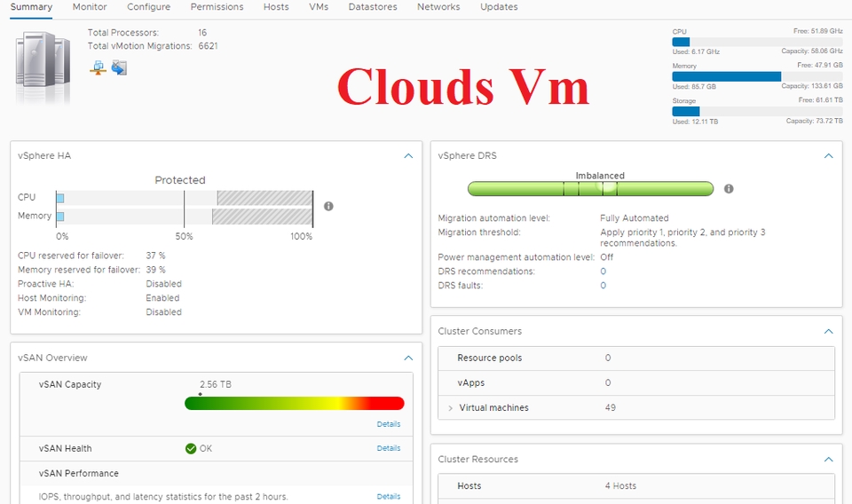Go to the Networks tab
Screen dimensions: 852x504
click(x=438, y=7)
